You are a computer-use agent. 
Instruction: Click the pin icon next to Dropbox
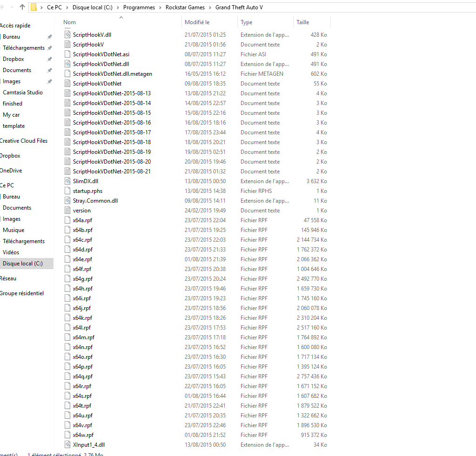[x=50, y=59]
